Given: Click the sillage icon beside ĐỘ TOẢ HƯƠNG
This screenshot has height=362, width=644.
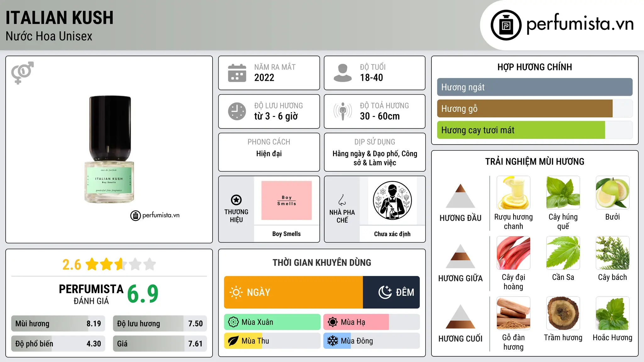Looking at the screenshot, I should coord(342,111).
